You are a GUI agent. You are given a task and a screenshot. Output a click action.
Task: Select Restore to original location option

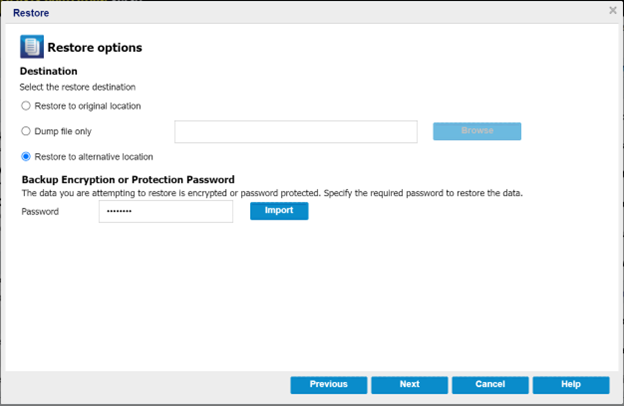[26, 106]
